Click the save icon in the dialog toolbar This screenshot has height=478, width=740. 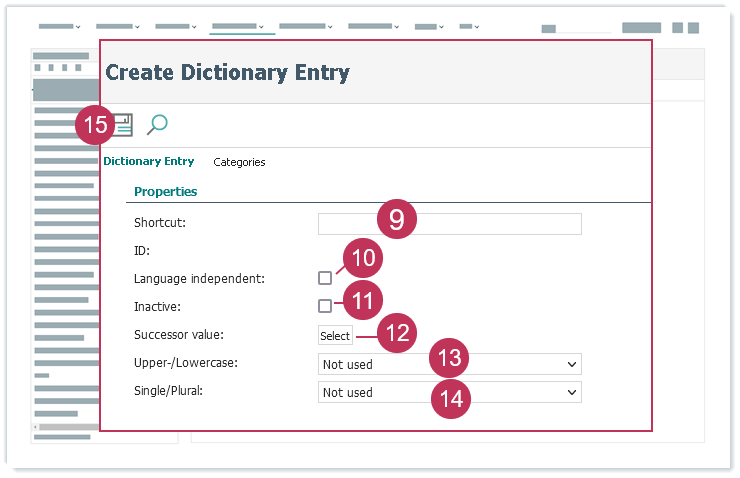click(x=124, y=124)
